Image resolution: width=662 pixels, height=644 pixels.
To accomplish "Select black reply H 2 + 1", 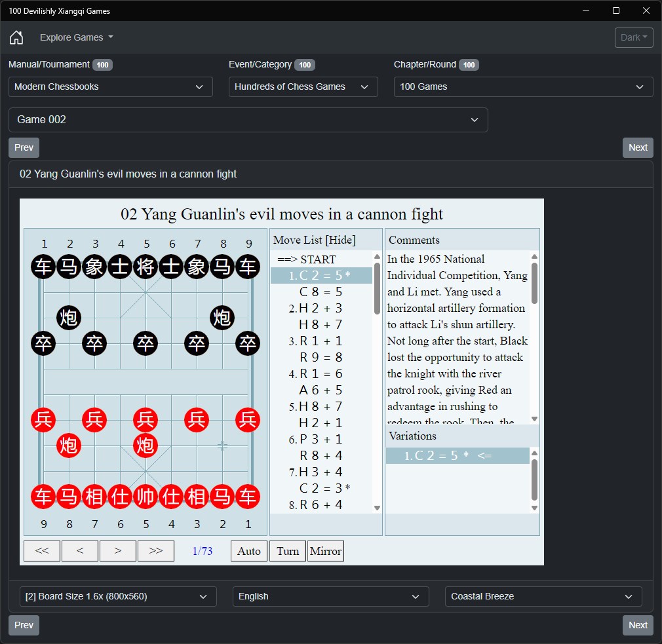I will 322,423.
